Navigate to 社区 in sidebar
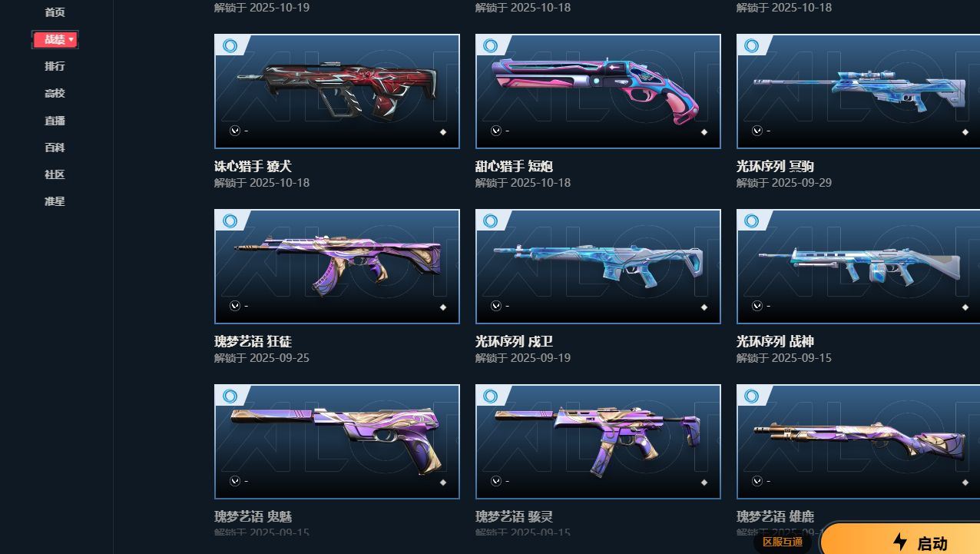 pyautogui.click(x=55, y=174)
